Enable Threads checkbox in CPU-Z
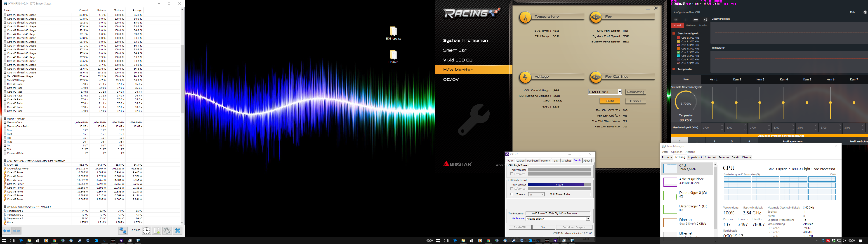The image size is (868, 244). tap(512, 194)
